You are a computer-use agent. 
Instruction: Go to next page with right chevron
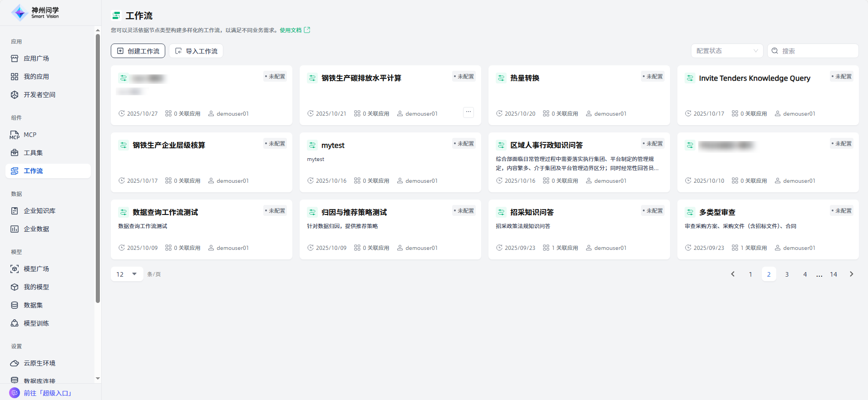pos(851,274)
